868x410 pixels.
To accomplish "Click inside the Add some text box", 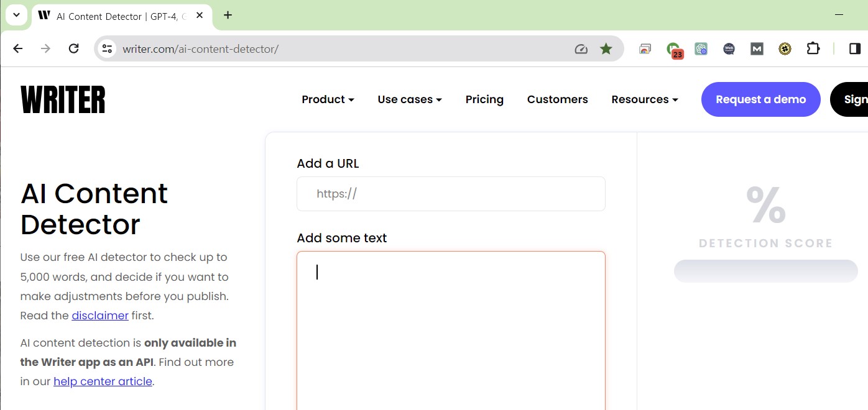I will tap(451, 330).
